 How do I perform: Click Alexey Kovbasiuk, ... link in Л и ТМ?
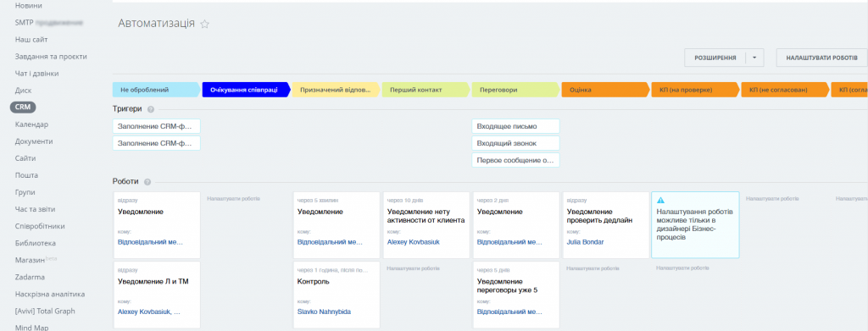coord(149,312)
